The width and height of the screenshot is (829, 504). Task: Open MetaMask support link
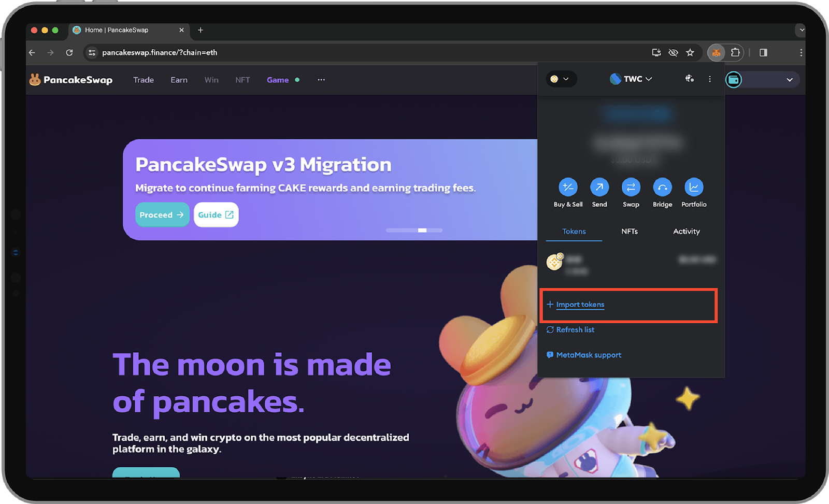(584, 355)
